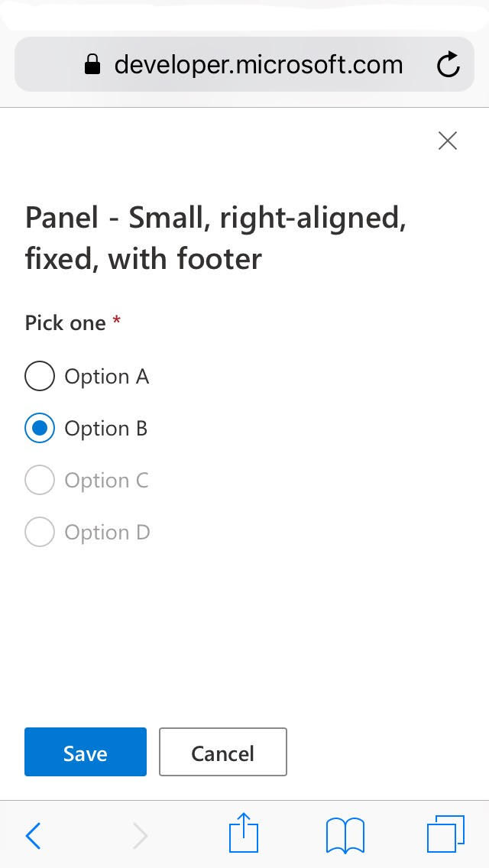Select the Option A radio button
489x868 pixels.
pyautogui.click(x=39, y=376)
